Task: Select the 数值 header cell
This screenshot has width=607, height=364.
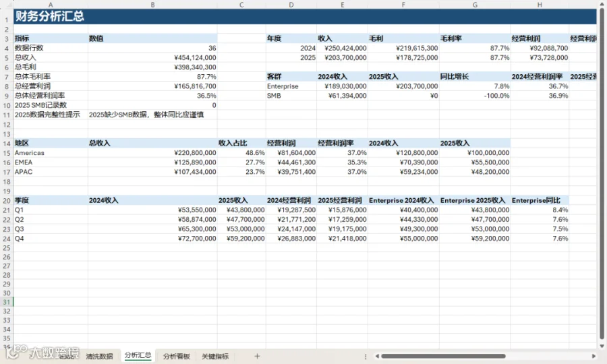Action: coord(152,38)
